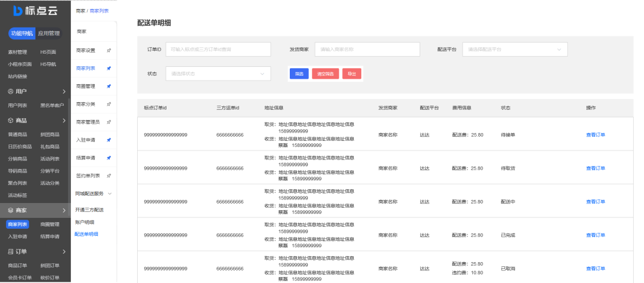The width and height of the screenshot is (644, 283).
Task: Click the 地址信息 column header
Action: [x=274, y=108]
